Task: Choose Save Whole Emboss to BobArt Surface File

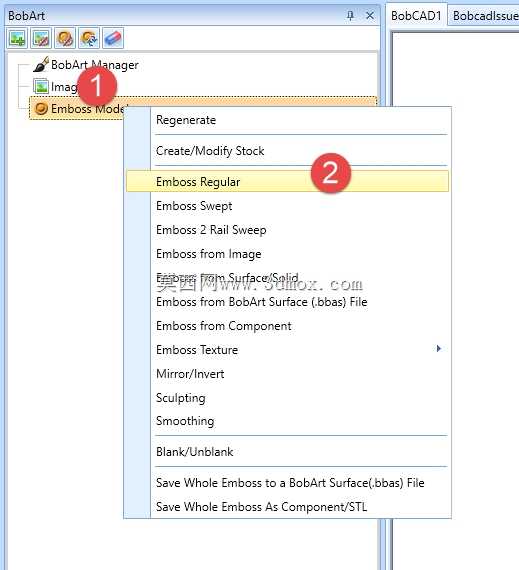Action: [287, 483]
